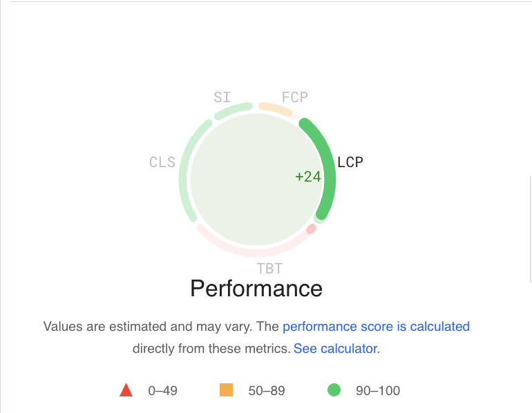The width and height of the screenshot is (532, 413).
Task: Click the red triangle legend icon
Action: click(126, 390)
